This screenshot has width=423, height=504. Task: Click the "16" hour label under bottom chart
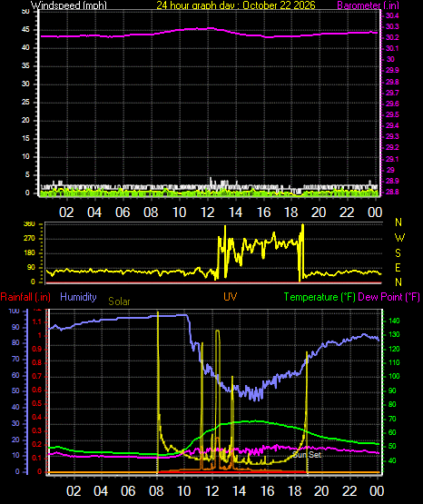(267, 491)
